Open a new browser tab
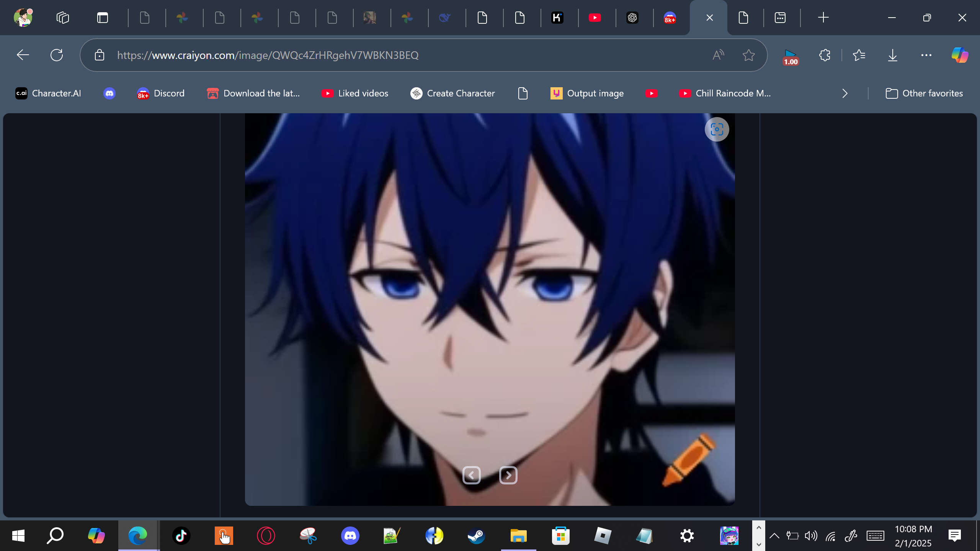 coord(823,18)
